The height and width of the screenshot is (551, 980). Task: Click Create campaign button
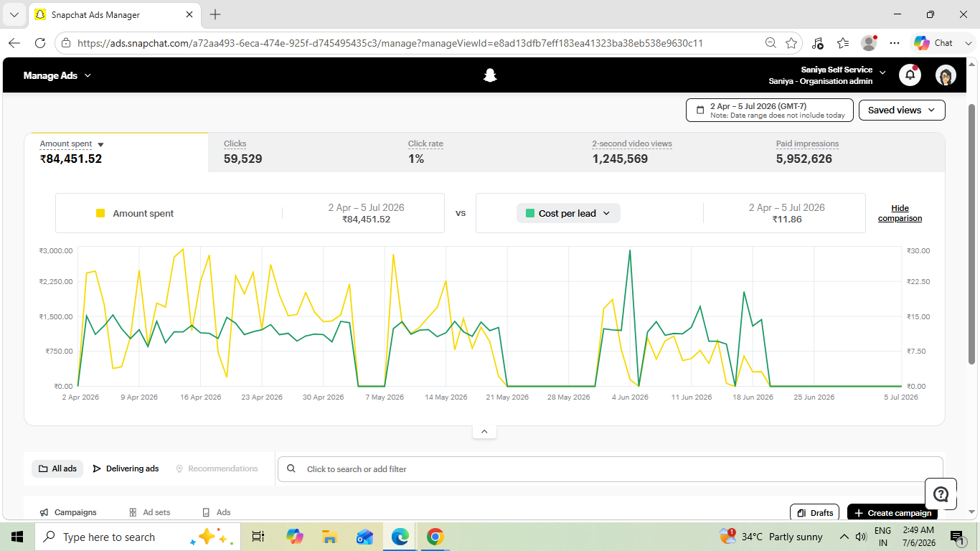pyautogui.click(x=892, y=512)
